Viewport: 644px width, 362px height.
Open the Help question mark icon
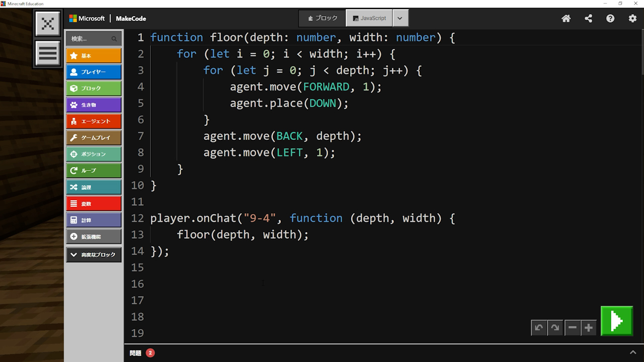tap(610, 19)
